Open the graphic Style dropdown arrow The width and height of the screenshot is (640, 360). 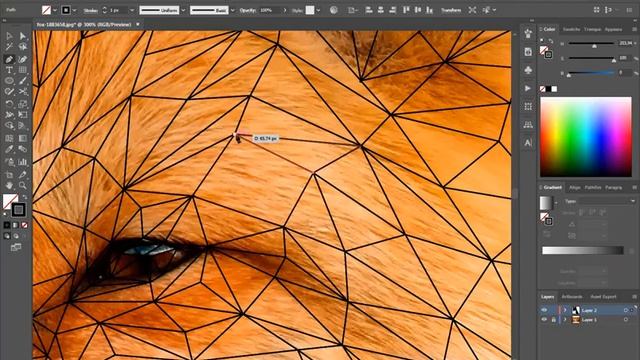318,10
